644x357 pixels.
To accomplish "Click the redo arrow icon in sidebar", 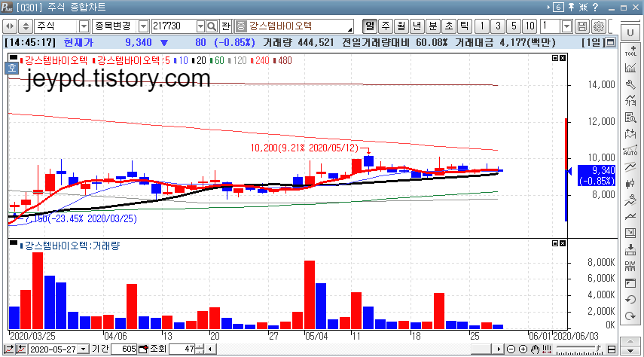I will 630,316.
